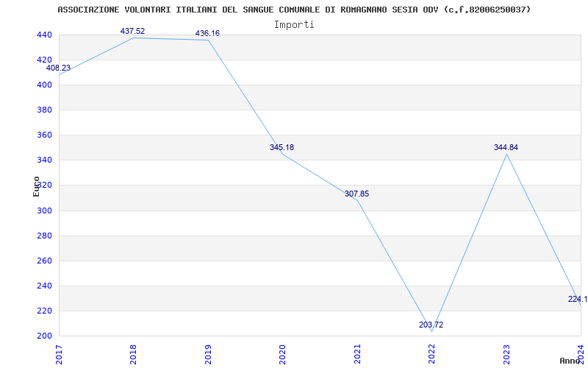The image size is (588, 368).
Task: Click the 2023 x-axis year label
Action: pos(506,354)
